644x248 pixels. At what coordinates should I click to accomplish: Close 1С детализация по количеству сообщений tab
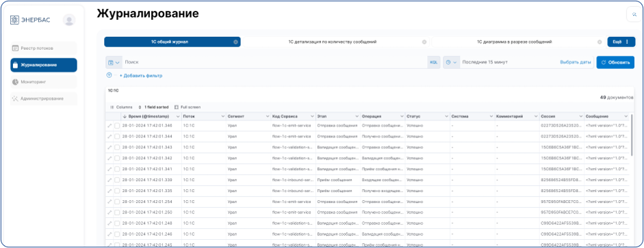coord(424,42)
